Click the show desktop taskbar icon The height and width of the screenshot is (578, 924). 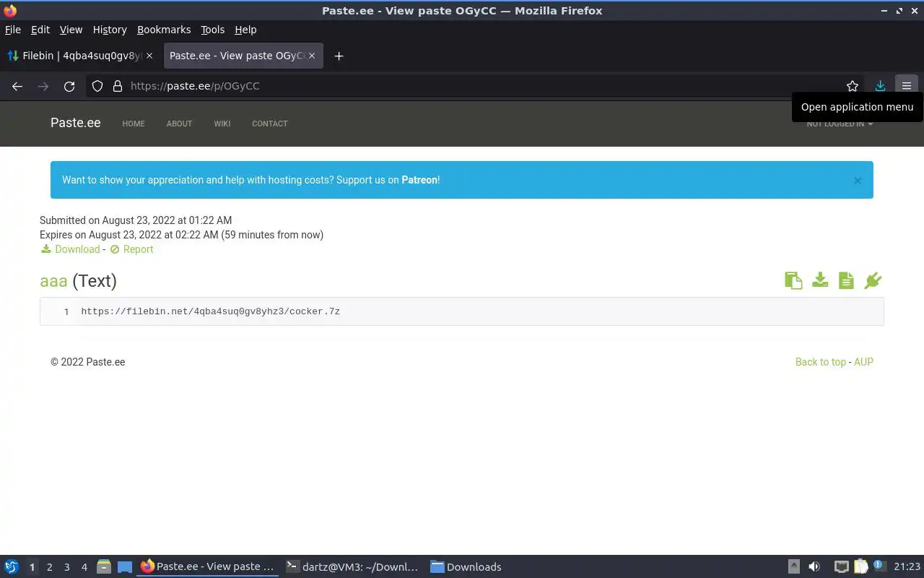pos(125,567)
